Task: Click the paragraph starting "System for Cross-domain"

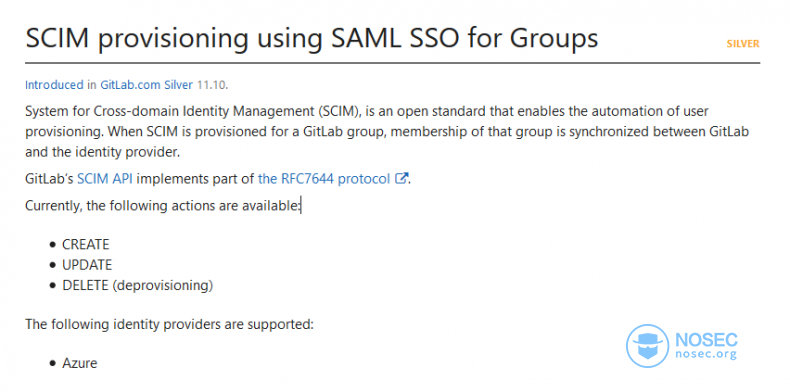Action: click(387, 132)
